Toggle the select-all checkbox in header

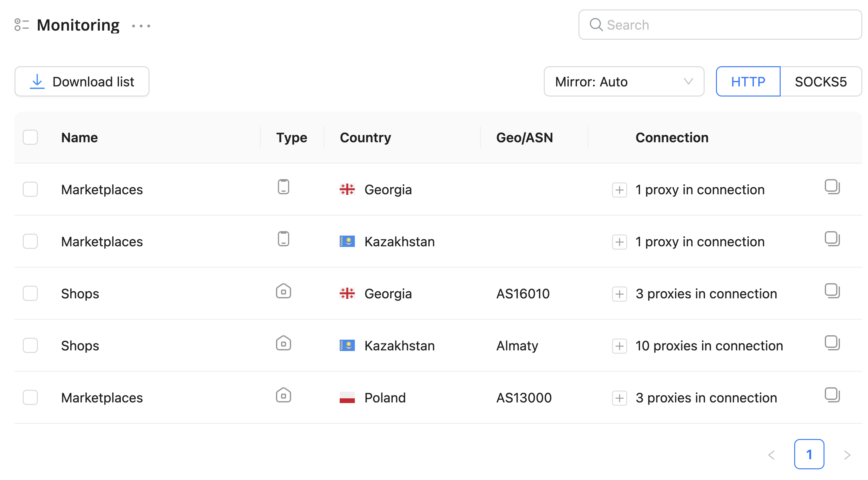point(30,138)
